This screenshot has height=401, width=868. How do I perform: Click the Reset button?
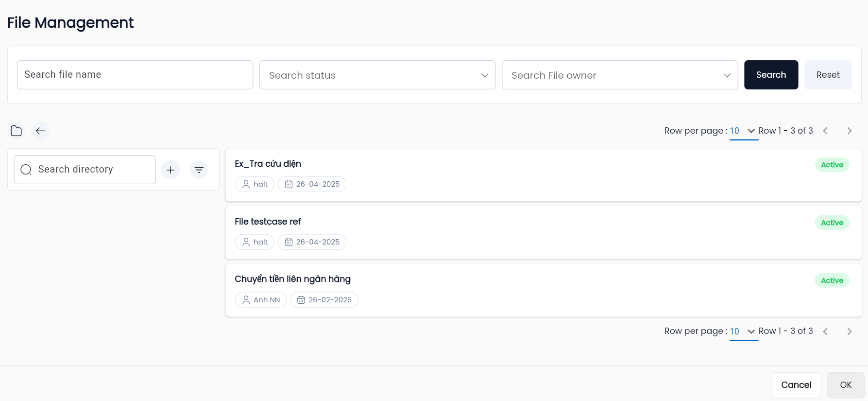click(828, 75)
